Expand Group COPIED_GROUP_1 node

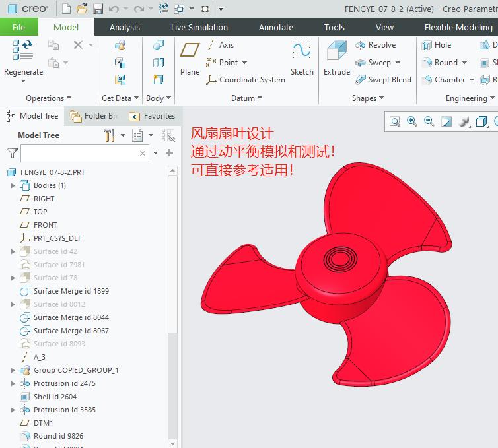click(13, 370)
